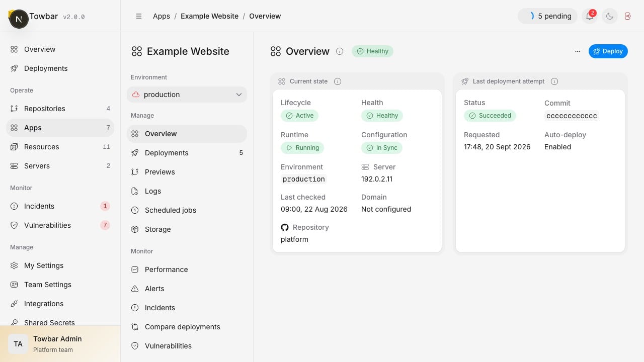644x362 pixels.
Task: Open Repositories in main sidebar
Action: (60, 109)
